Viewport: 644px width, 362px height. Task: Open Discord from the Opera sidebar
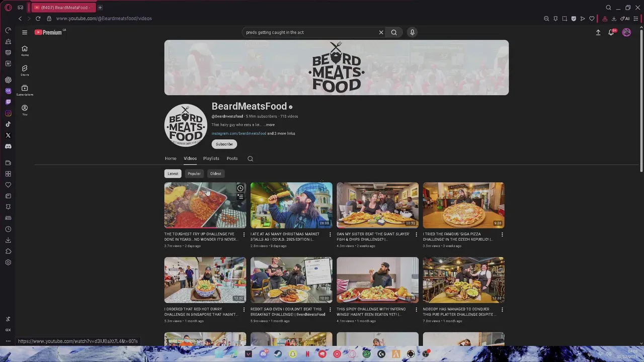point(8,146)
